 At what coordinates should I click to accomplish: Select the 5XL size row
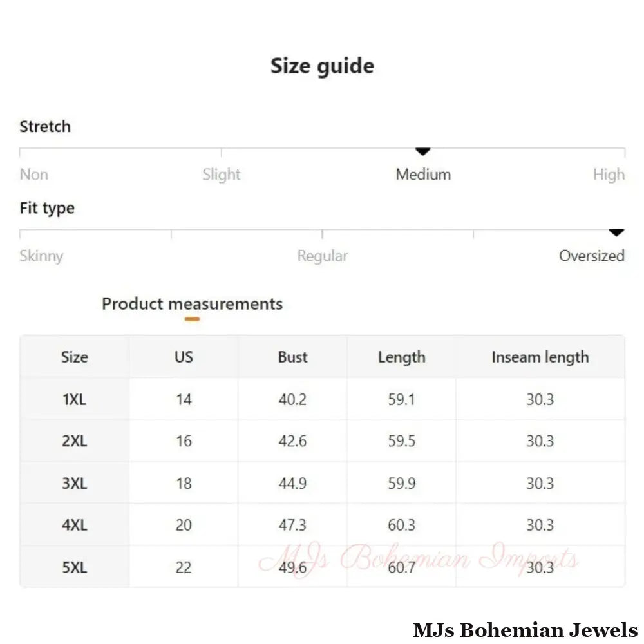pos(75,567)
